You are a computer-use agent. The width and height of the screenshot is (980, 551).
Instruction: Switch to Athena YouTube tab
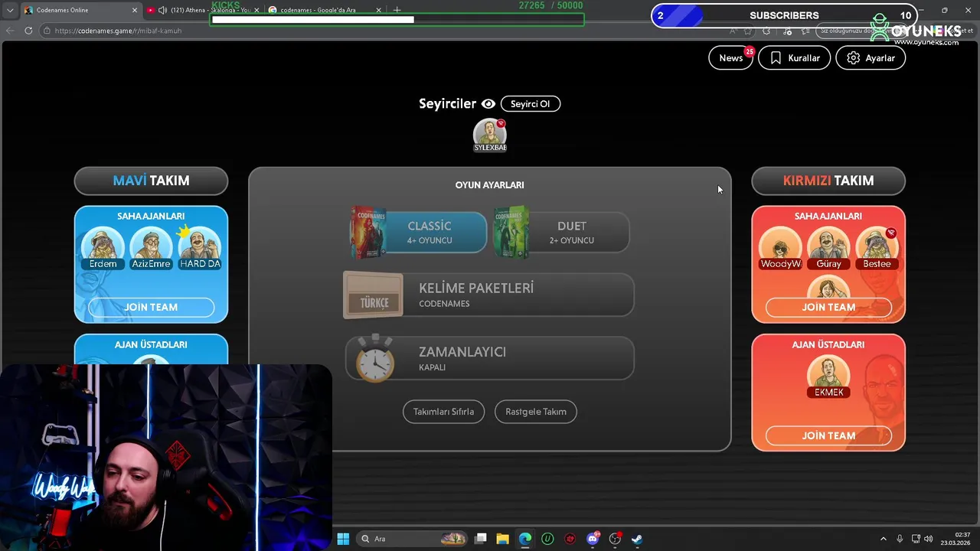(204, 10)
